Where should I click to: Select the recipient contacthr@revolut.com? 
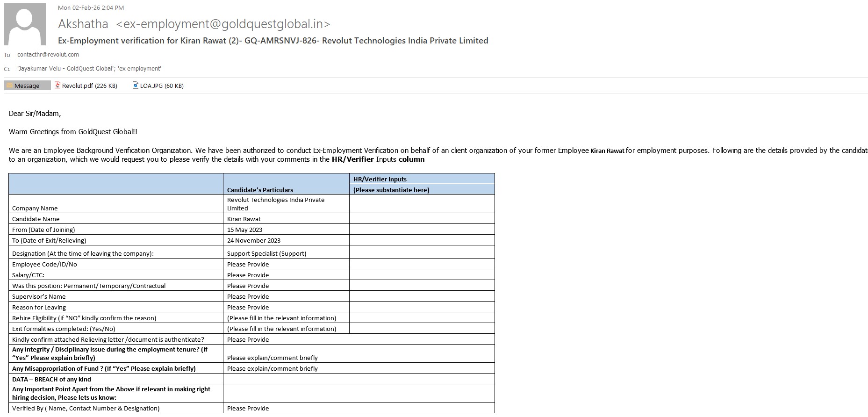48,55
